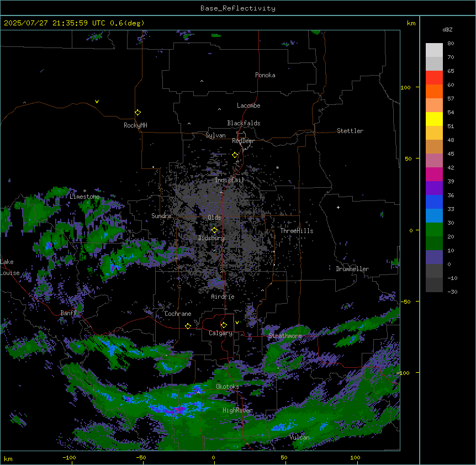Click the Ponoka city label
The height and width of the screenshot is (465, 476).
click(265, 75)
